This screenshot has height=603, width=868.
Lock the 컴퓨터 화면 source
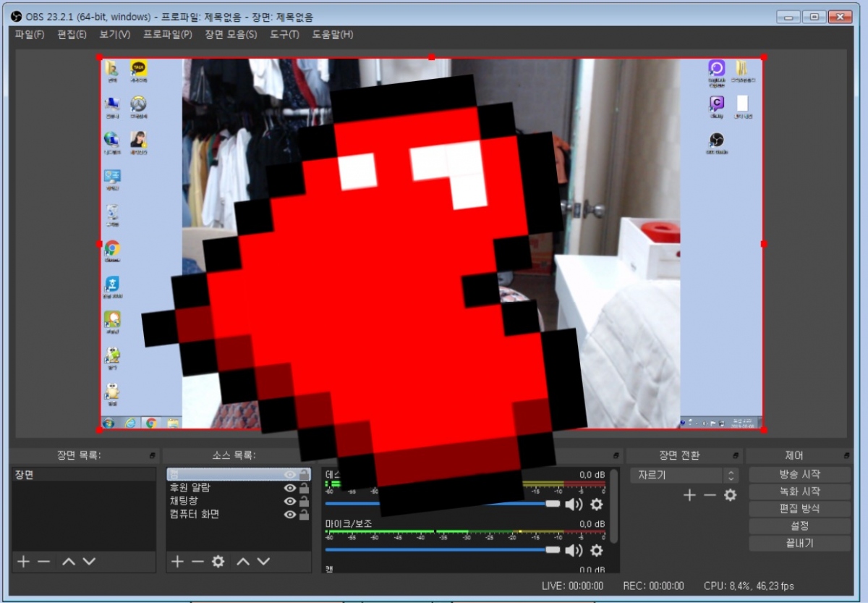pos(305,514)
